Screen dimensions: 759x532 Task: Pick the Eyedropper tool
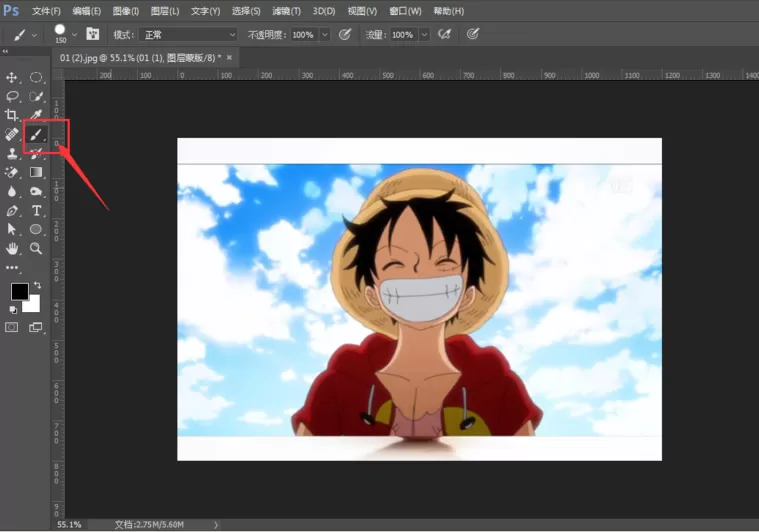coord(36,115)
